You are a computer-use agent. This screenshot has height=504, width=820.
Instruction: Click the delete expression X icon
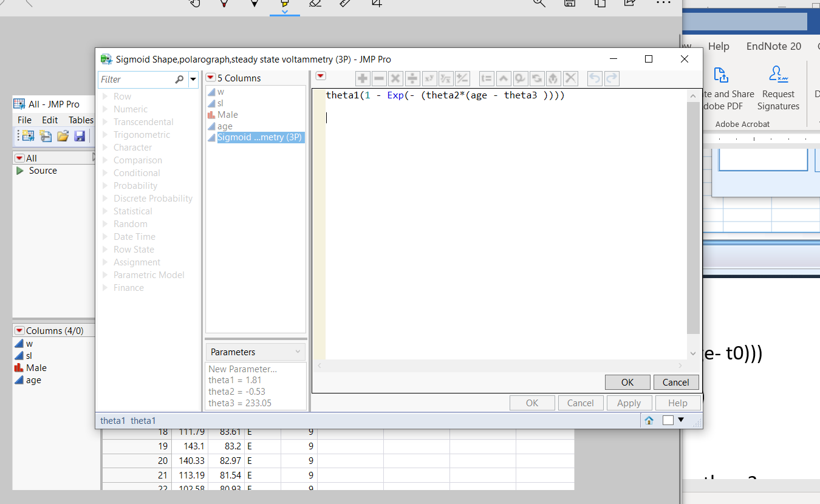coord(570,78)
